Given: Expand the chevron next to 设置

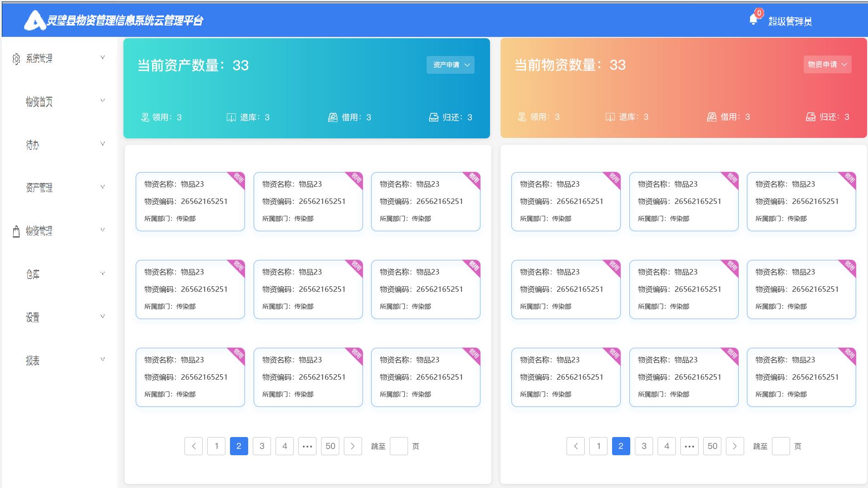Looking at the screenshot, I should (102, 316).
